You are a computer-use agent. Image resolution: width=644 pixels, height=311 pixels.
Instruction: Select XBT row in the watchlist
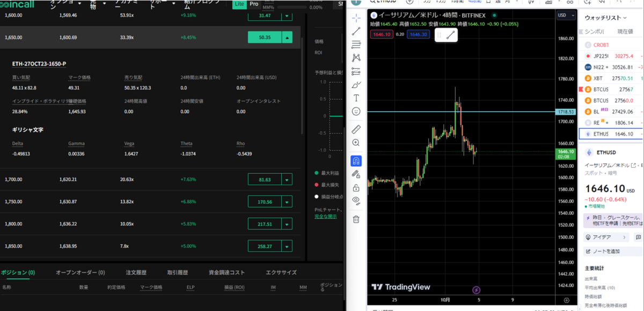[612, 78]
